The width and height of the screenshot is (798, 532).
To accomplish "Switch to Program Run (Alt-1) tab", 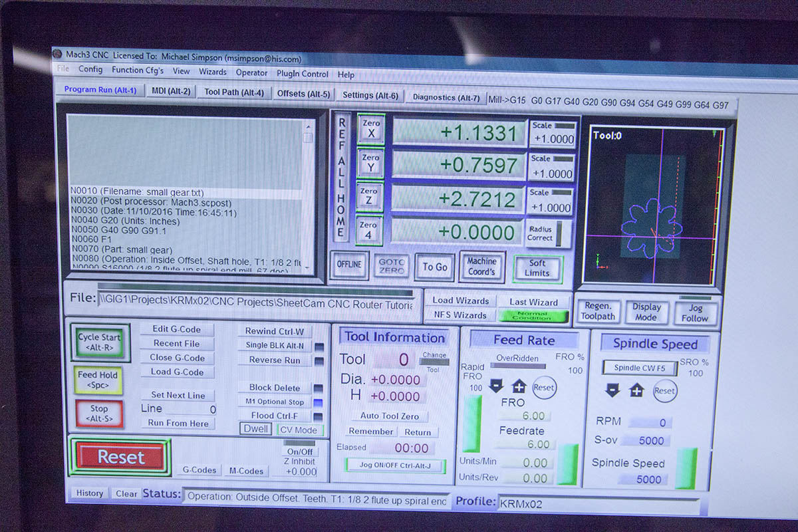I will 100,90.
